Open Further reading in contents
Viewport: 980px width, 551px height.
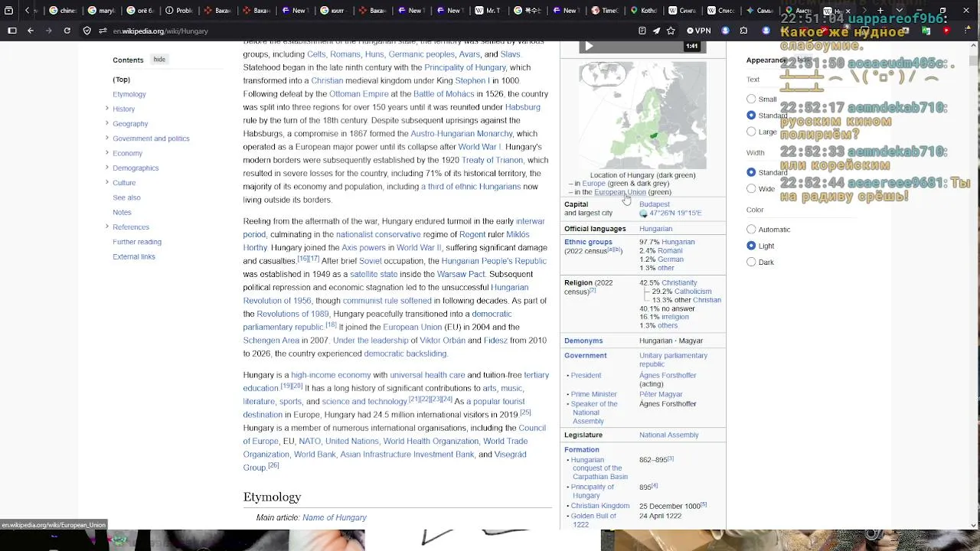click(x=137, y=242)
